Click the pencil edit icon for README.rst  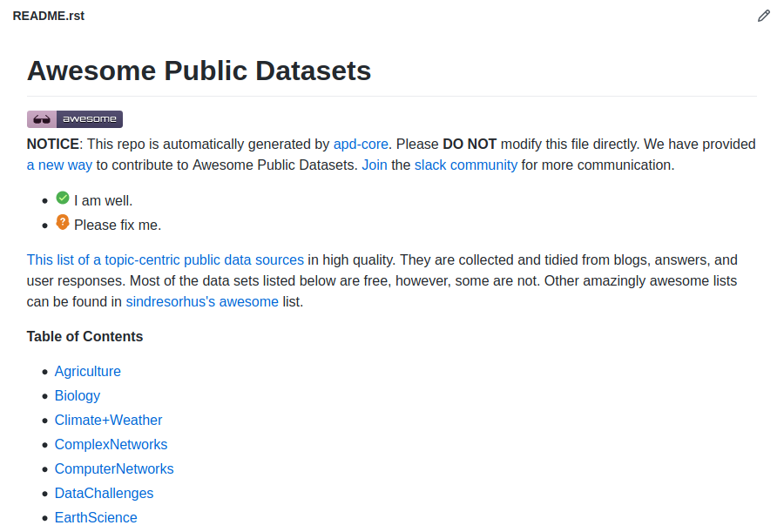pyautogui.click(x=763, y=16)
